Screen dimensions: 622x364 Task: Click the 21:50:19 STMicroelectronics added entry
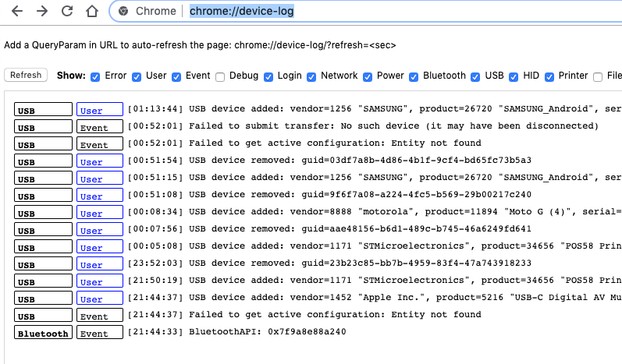[405, 281]
